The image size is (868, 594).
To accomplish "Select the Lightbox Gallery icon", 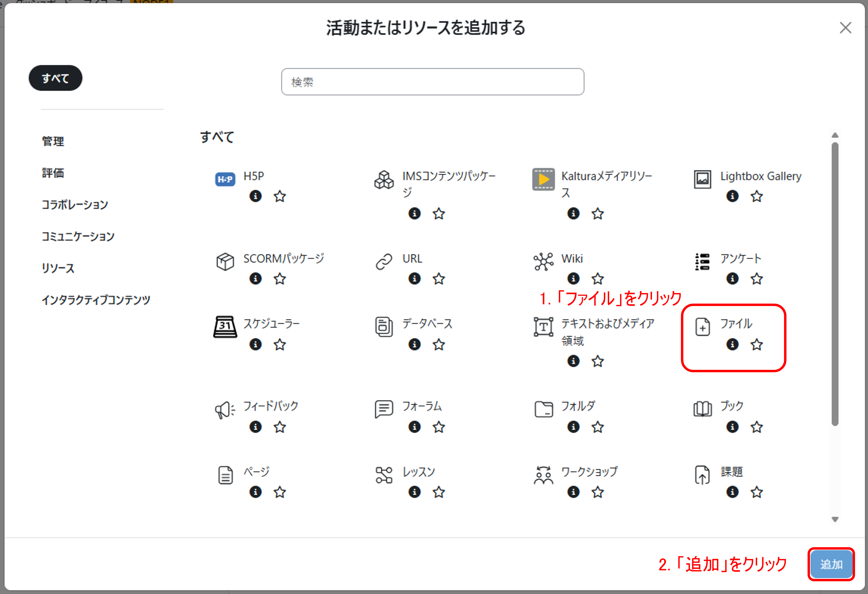I will 702,180.
